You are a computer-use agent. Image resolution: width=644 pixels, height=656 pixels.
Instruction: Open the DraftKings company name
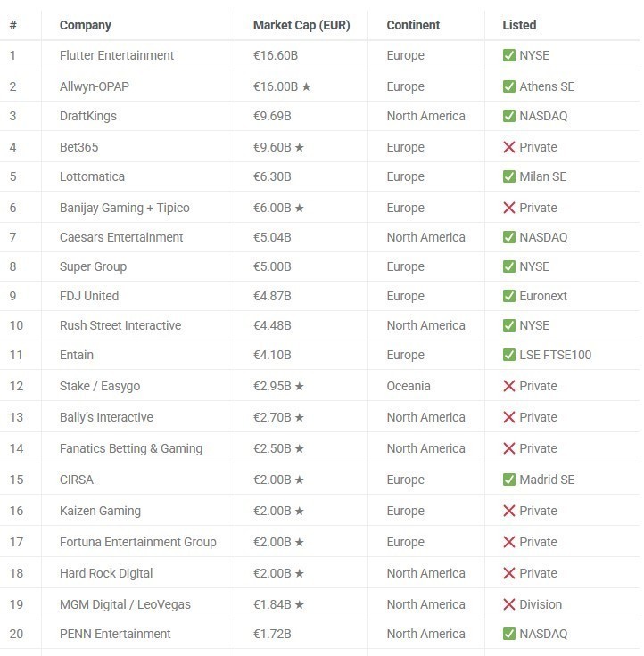pyautogui.click(x=88, y=116)
